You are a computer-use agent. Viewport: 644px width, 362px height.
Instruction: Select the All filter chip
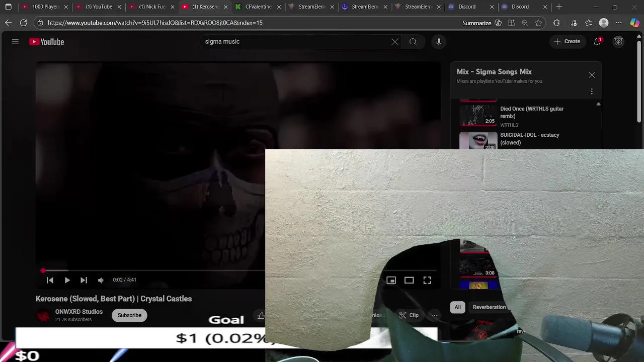[457, 307]
